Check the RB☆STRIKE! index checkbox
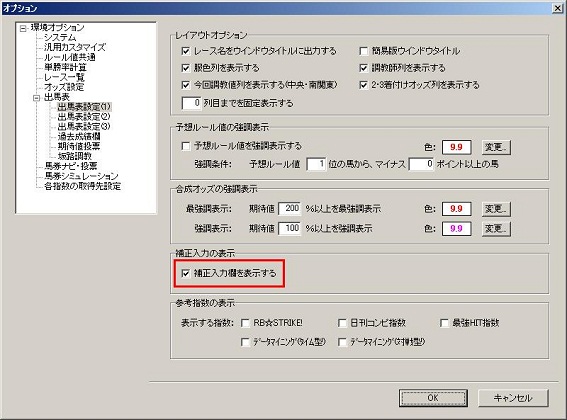Screen dimensions: 567x420 [x=245, y=323]
